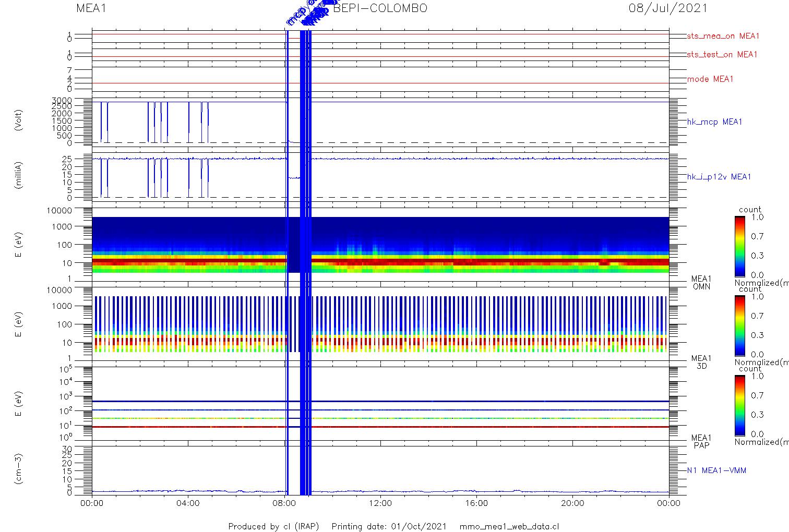Click inside the MEA1 OMN energy spectrogram
The image size is (789, 532).
click(380, 245)
